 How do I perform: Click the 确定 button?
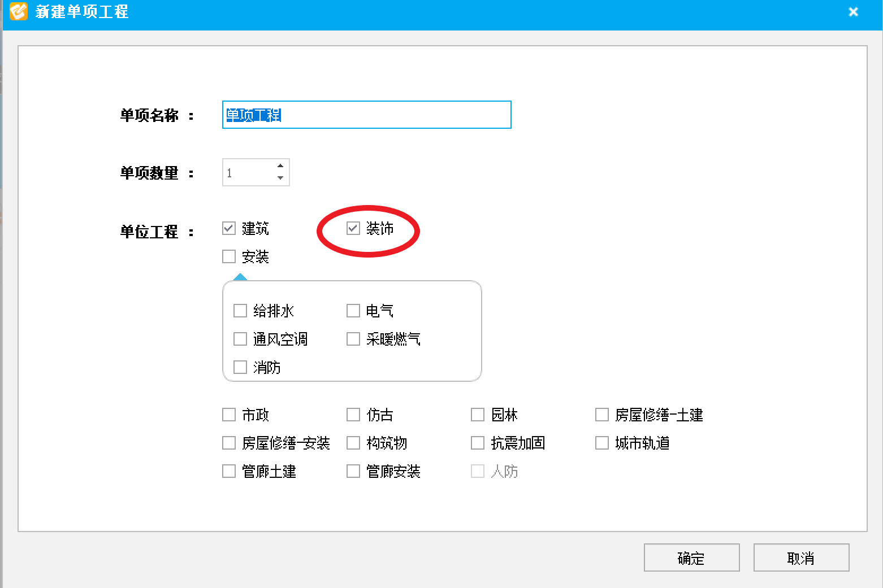tap(692, 557)
